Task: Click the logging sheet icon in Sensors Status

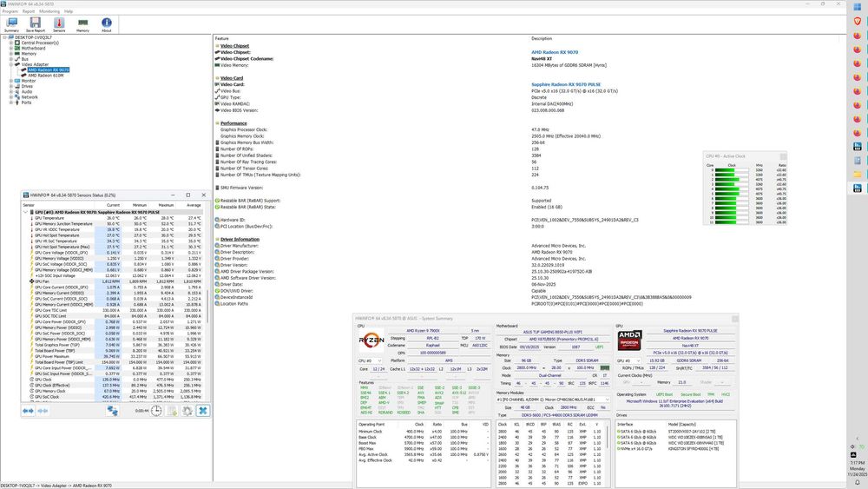Action: pos(172,411)
